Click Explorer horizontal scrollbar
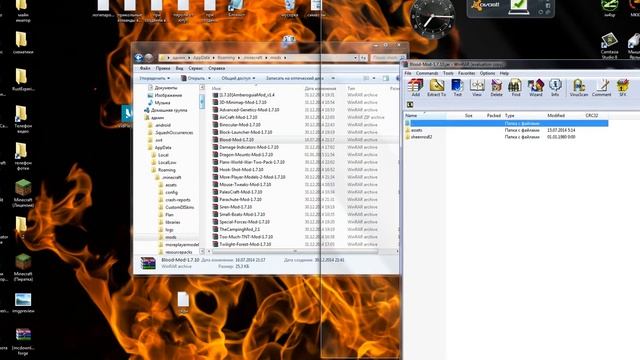This screenshot has width=640, height=360. 296,251
